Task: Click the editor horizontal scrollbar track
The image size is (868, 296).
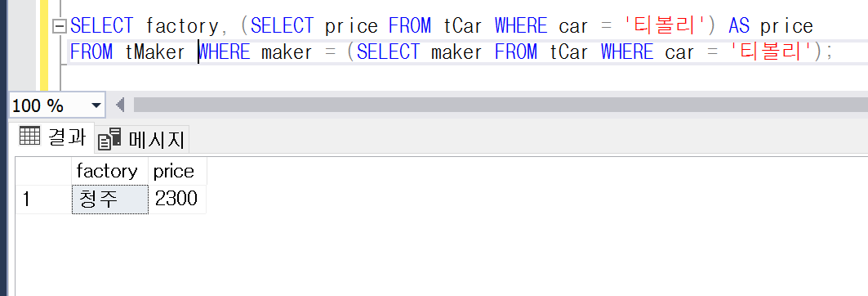Action: [x=501, y=105]
